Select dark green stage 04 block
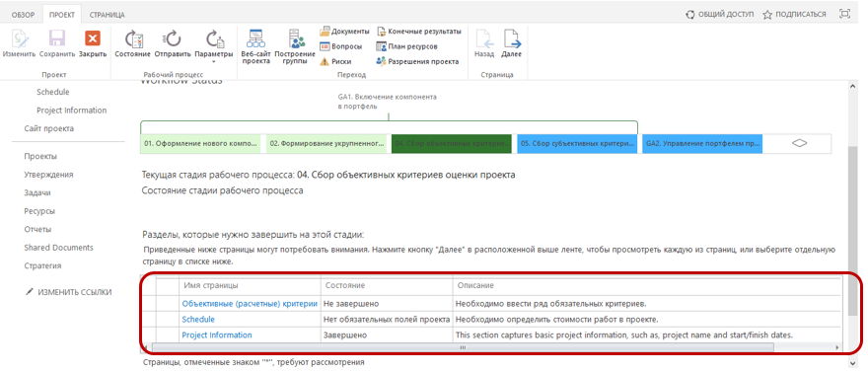868x372 pixels. pos(451,143)
